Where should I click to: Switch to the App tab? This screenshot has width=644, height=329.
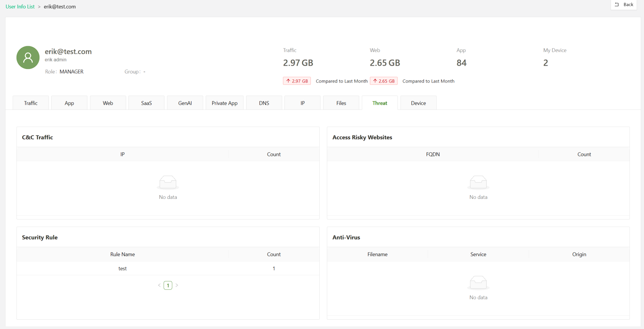pyautogui.click(x=69, y=103)
